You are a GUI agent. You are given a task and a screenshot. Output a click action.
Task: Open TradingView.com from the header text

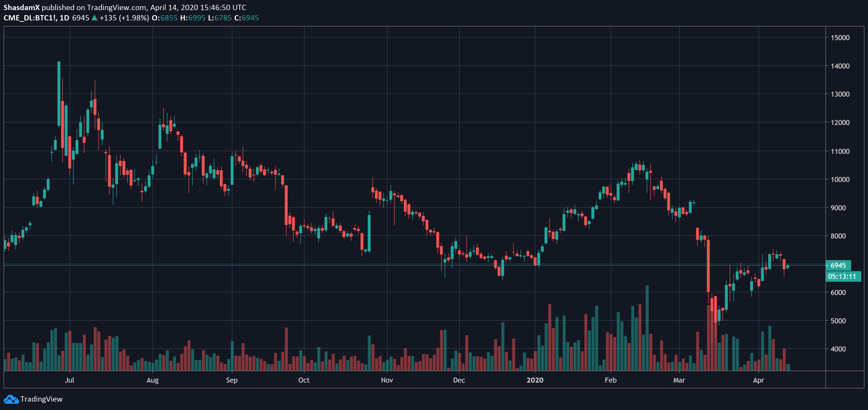pyautogui.click(x=116, y=7)
